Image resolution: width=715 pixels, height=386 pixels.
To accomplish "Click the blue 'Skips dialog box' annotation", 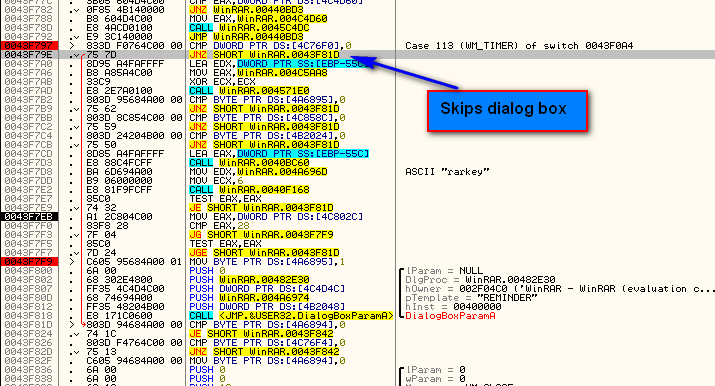I will click(507, 111).
